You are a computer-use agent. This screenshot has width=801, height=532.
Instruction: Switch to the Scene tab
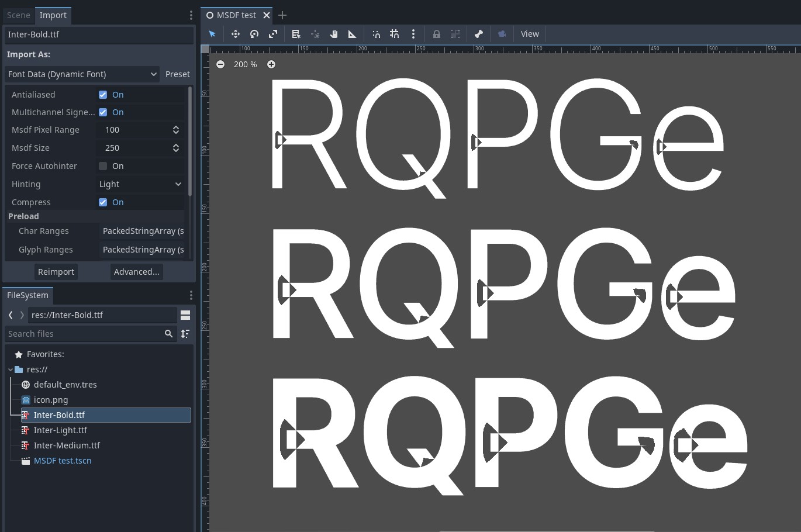click(18, 15)
